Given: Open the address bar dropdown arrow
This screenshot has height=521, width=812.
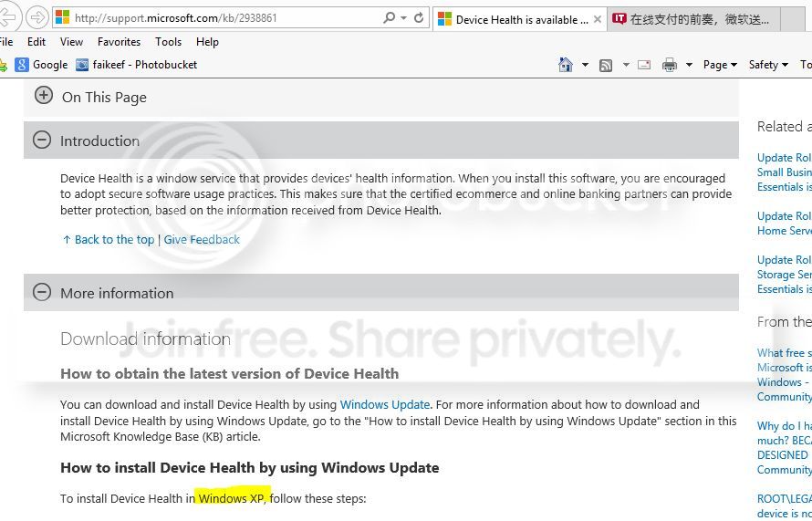Looking at the screenshot, I should coord(403,18).
